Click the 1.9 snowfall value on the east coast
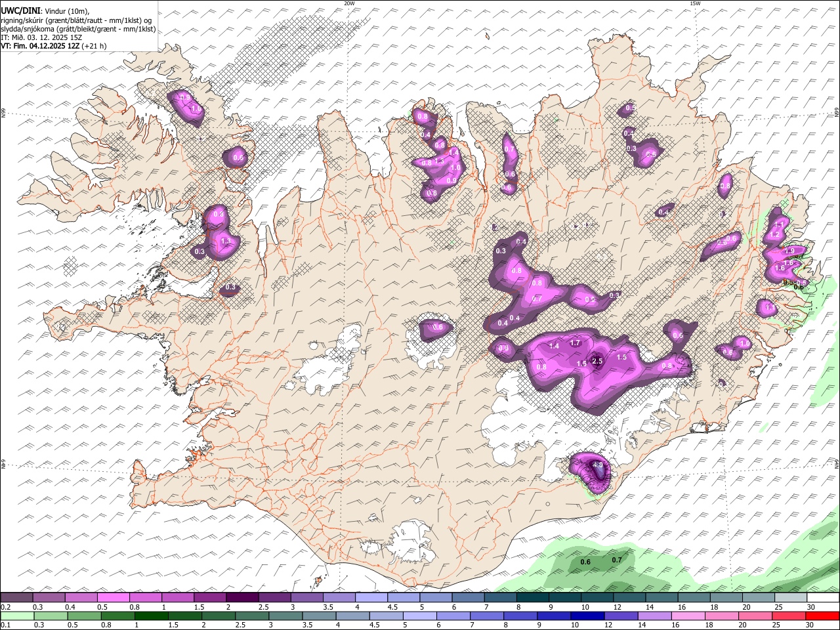Image resolution: width=840 pixels, height=630 pixels. tap(790, 251)
